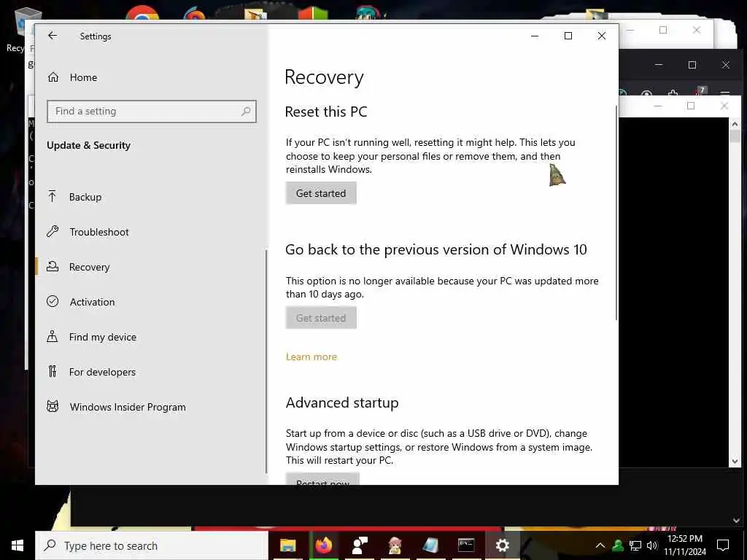The height and width of the screenshot is (560, 747).
Task: Switch to Firefox in the taskbar
Action: (323, 545)
